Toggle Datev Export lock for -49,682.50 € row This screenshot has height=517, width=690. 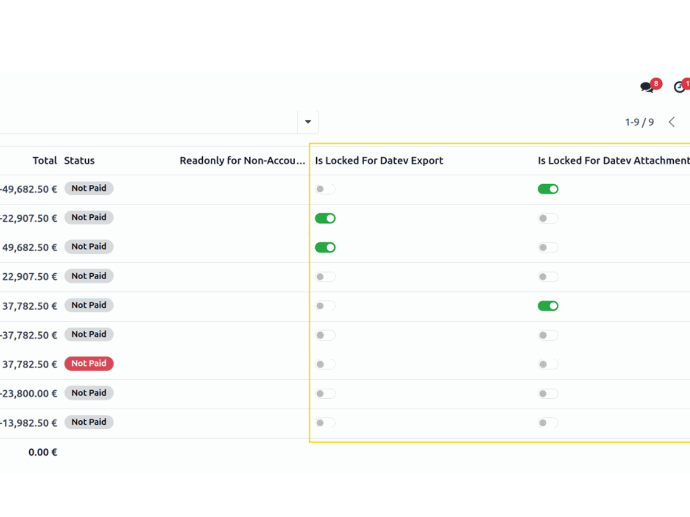325,189
